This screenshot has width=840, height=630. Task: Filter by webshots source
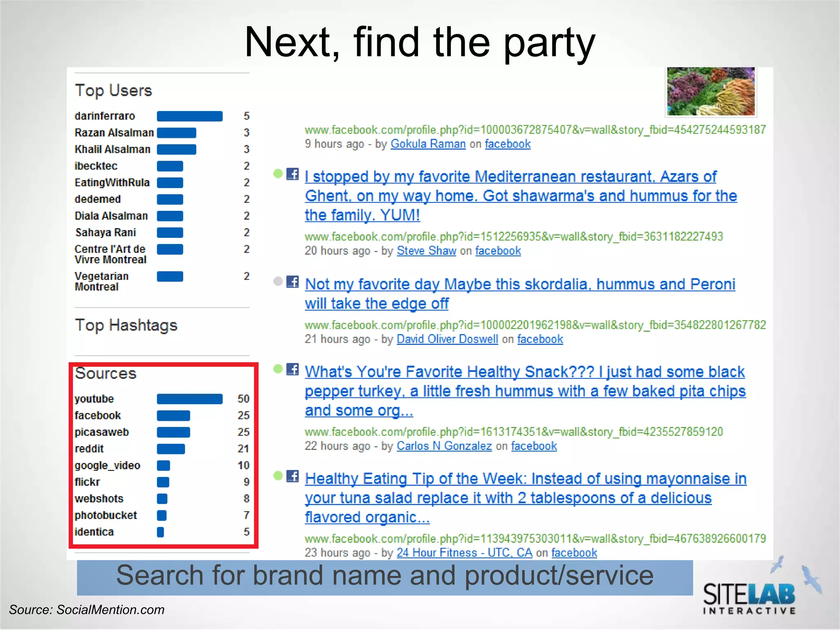point(99,499)
